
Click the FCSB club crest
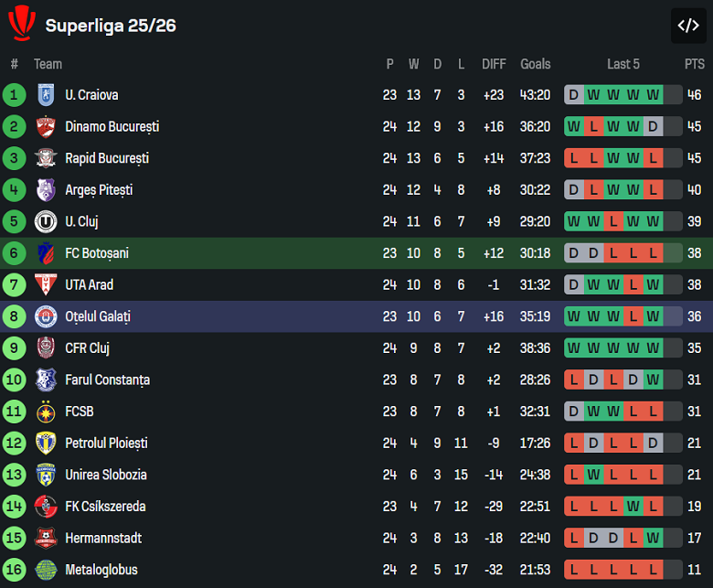coord(45,412)
